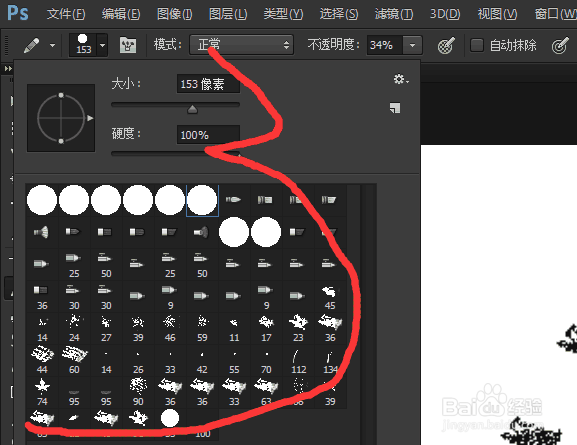Select the texture brush labeled 44
Image resolution: width=577 pixels, height=445 pixels.
point(42,360)
